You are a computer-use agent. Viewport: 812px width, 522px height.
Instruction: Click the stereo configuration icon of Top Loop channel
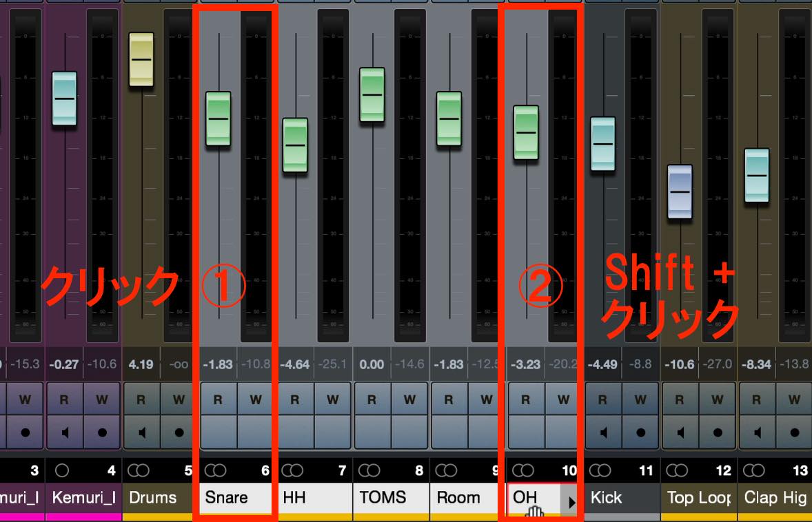pyautogui.click(x=677, y=470)
